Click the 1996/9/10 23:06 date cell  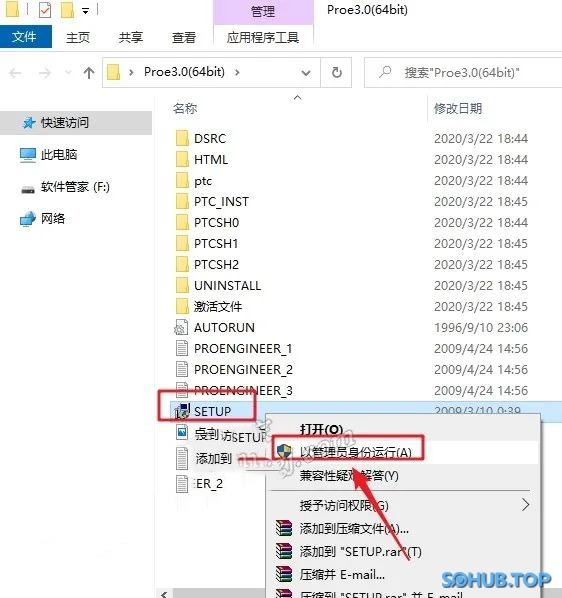[481, 328]
